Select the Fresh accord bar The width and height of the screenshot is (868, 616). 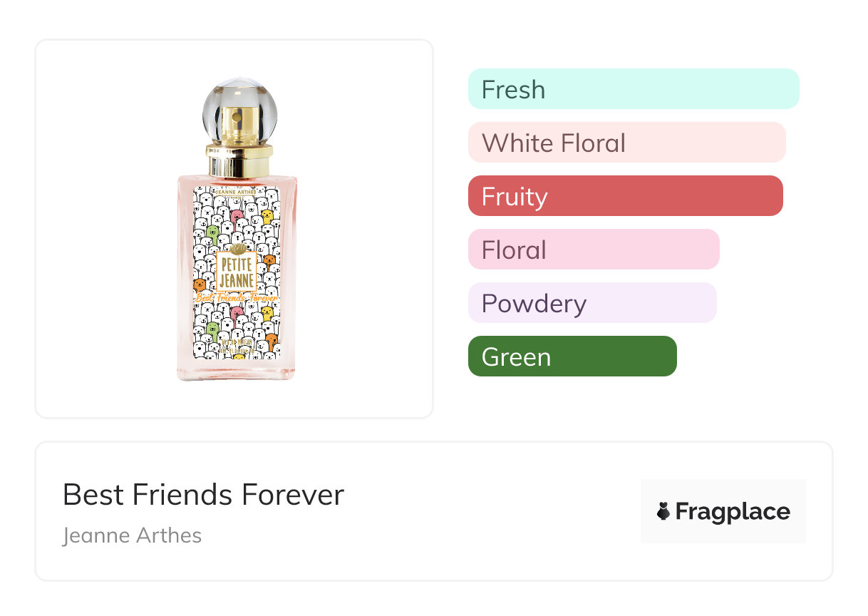(x=633, y=89)
